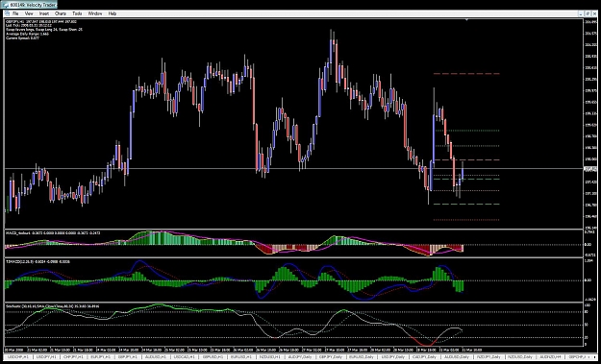Switch to the NZDUSD,H1 chart tab

270,356
